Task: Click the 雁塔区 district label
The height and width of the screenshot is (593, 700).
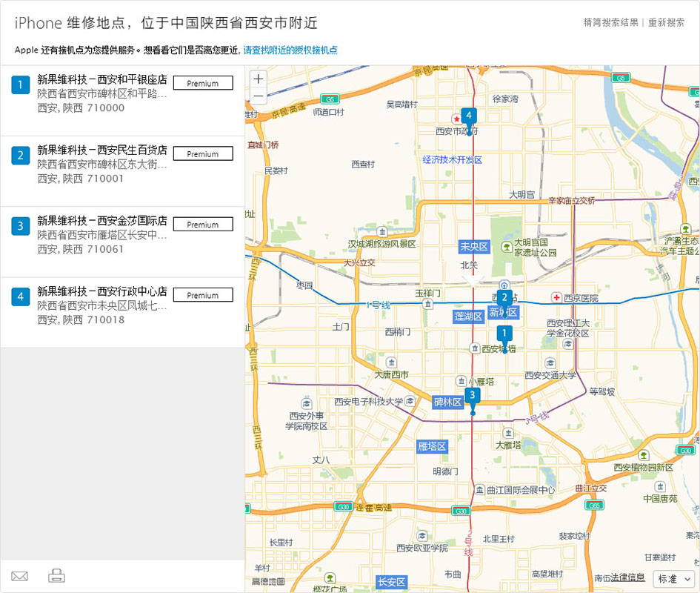Action: (432, 446)
